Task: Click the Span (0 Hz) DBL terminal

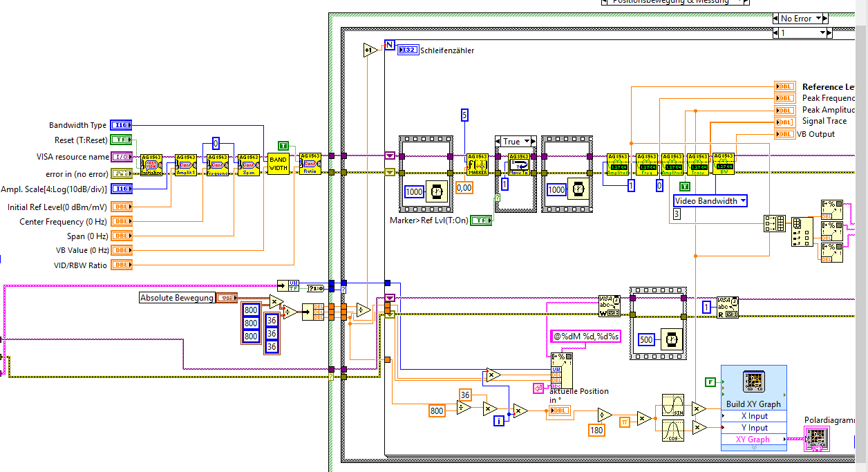Action: pos(121,236)
